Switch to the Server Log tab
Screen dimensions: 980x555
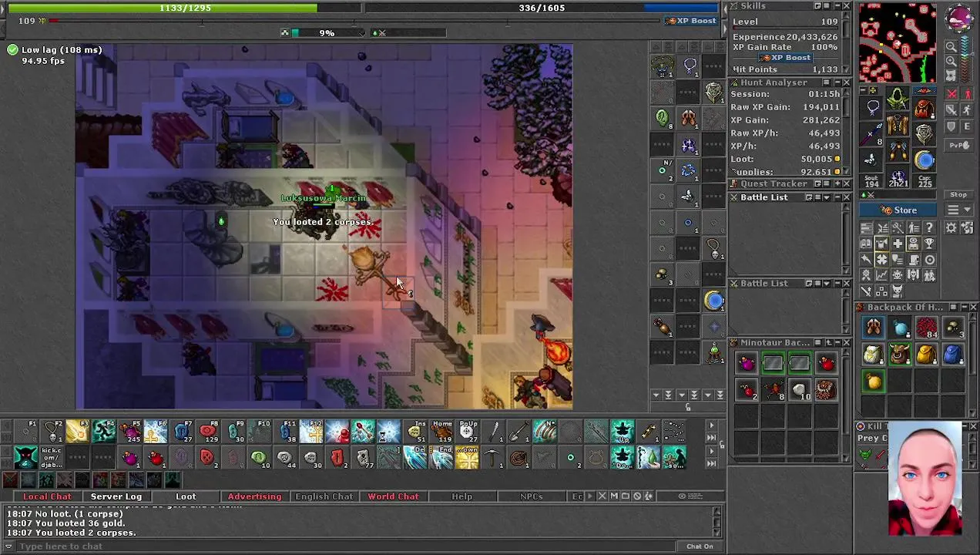pyautogui.click(x=116, y=496)
